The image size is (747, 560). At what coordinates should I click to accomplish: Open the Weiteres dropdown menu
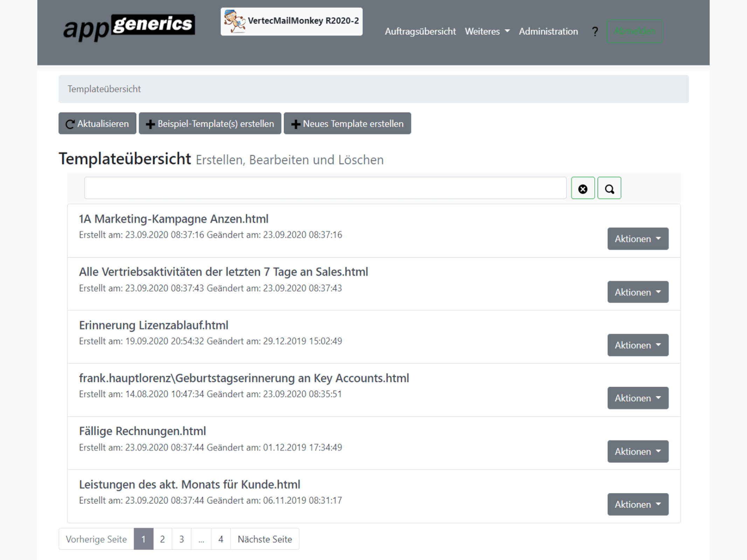pyautogui.click(x=487, y=31)
